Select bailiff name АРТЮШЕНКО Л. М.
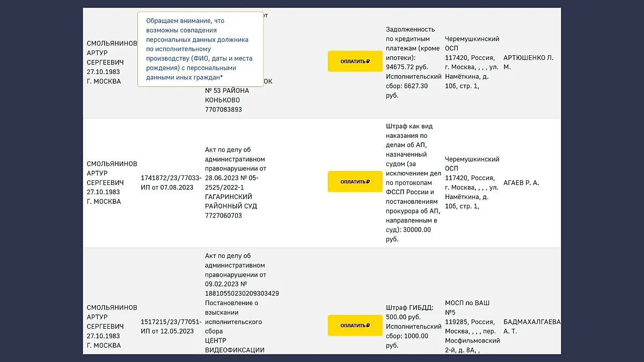 pos(528,62)
